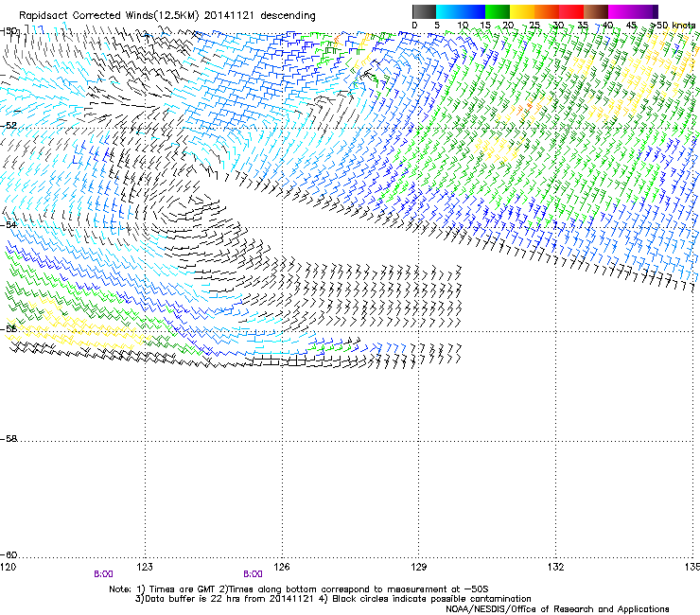Click the note 'measurement at -50S'
Image resolution: width=700 pixels, height=615 pixels.
click(x=437, y=589)
